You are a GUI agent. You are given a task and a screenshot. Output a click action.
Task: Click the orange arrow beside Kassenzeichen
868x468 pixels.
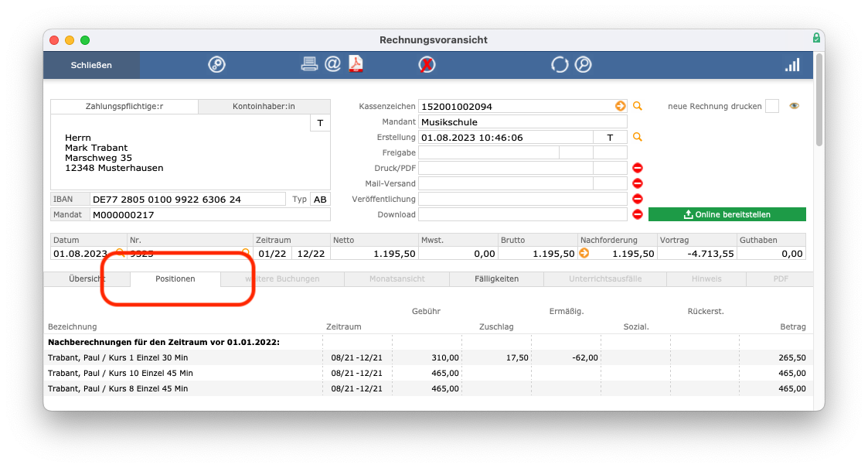[x=620, y=106]
